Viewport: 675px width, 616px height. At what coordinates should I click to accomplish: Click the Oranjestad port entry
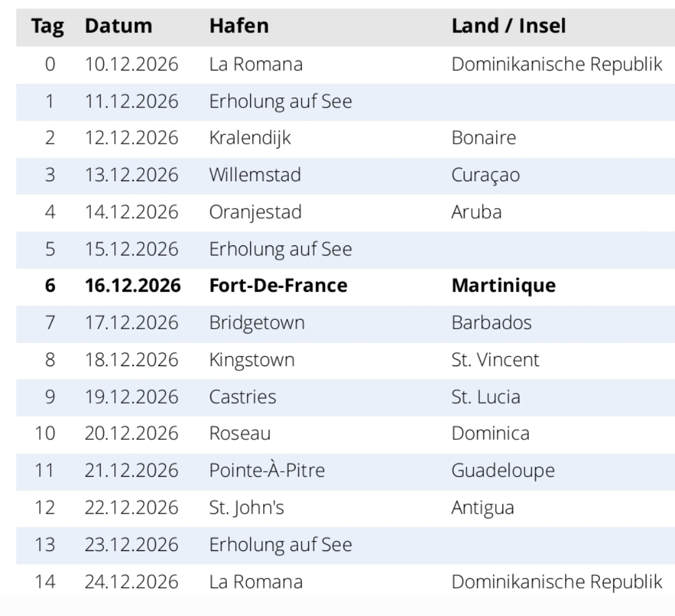(x=255, y=212)
